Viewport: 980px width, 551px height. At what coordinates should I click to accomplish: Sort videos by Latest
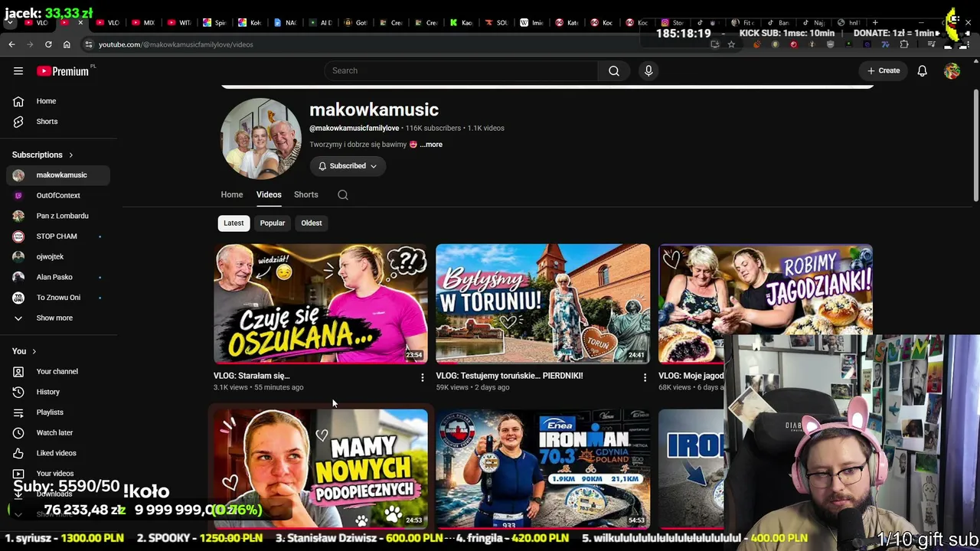(234, 223)
